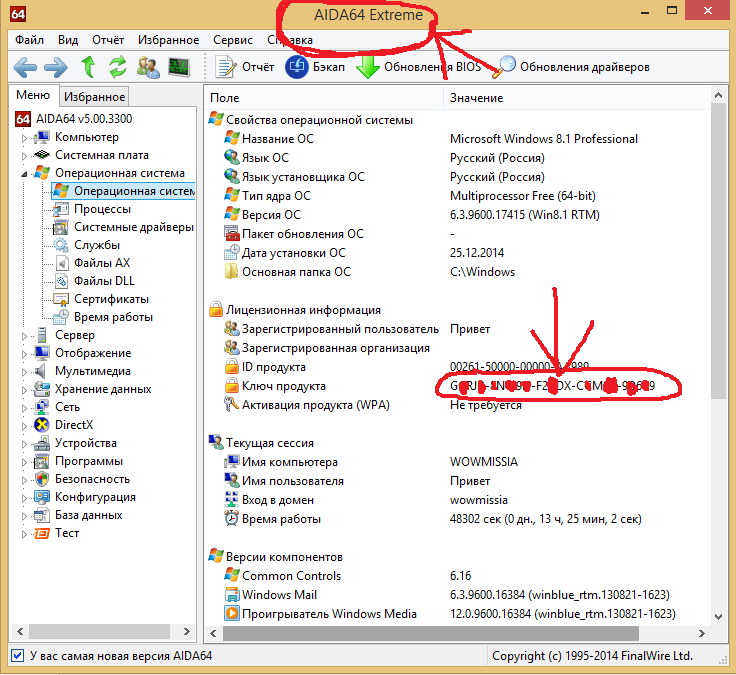Go forward with the blue right arrow
Image resolution: width=736 pixels, height=675 pixels.
pos(55,67)
